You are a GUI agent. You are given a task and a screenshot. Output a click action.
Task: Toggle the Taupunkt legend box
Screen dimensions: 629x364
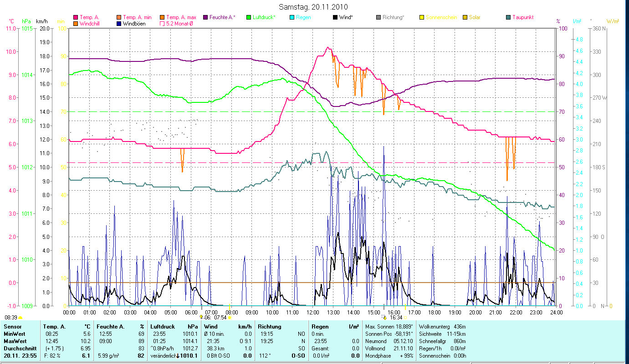pyautogui.click(x=508, y=18)
